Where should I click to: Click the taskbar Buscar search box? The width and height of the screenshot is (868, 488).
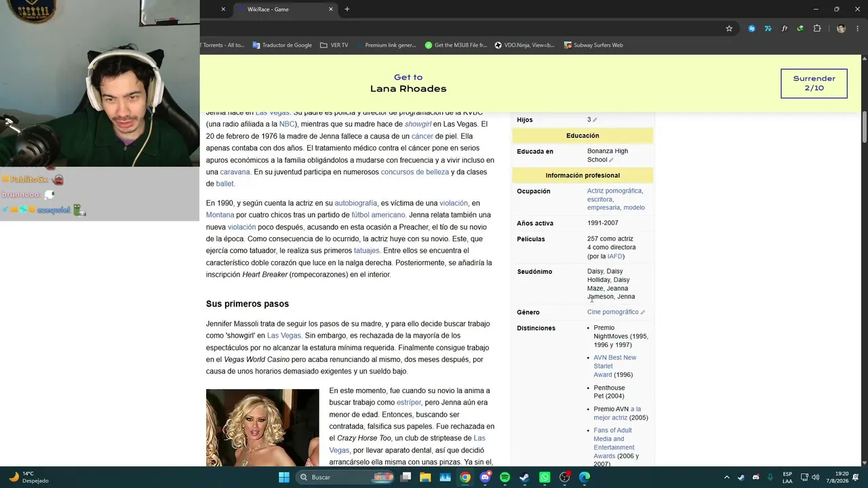(x=344, y=477)
